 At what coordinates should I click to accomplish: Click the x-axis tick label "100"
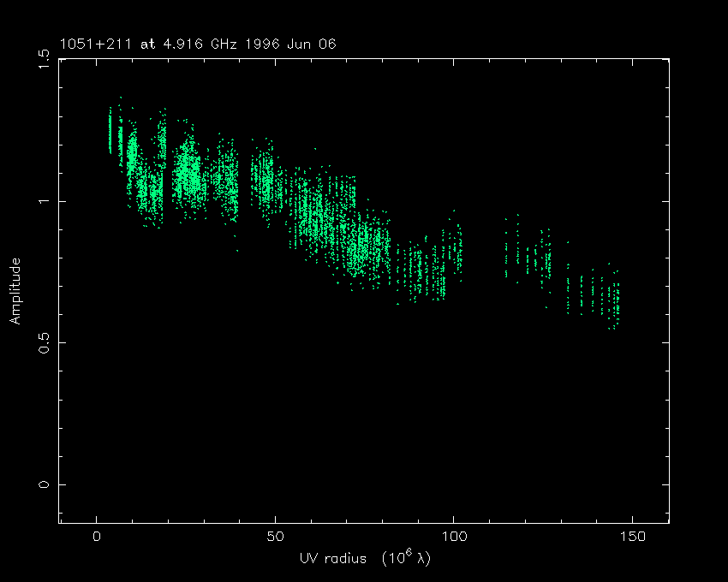(x=453, y=537)
